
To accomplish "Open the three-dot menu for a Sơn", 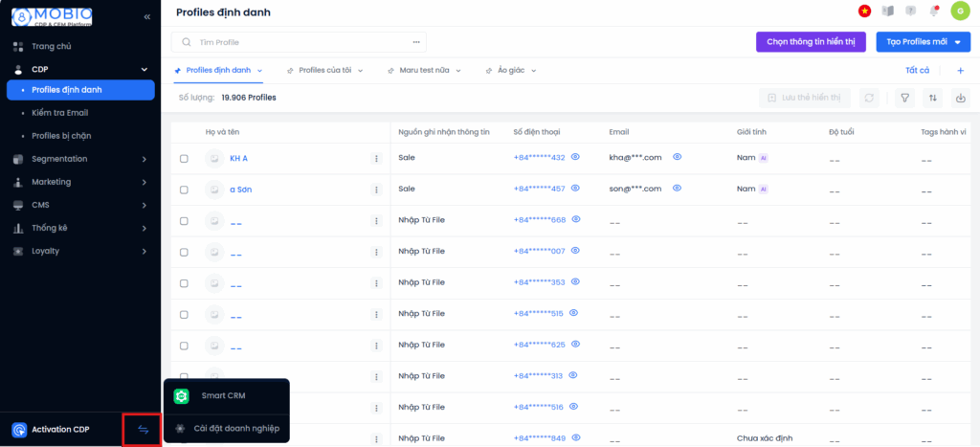I will tap(376, 190).
